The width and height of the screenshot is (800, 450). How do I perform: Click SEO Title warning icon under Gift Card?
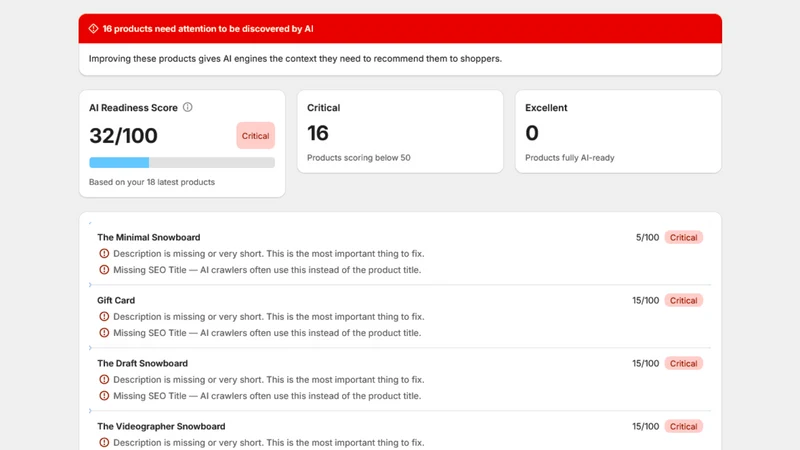click(104, 333)
